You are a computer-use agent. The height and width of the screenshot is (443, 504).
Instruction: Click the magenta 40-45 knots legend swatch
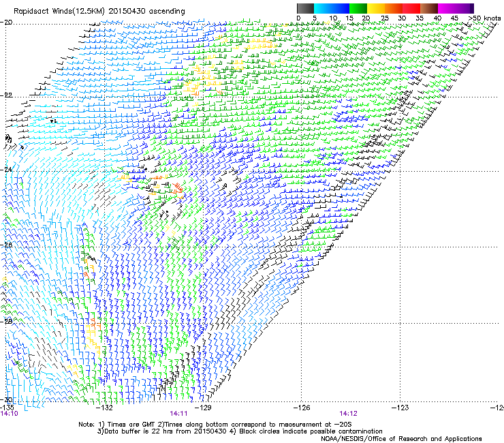(447, 8)
